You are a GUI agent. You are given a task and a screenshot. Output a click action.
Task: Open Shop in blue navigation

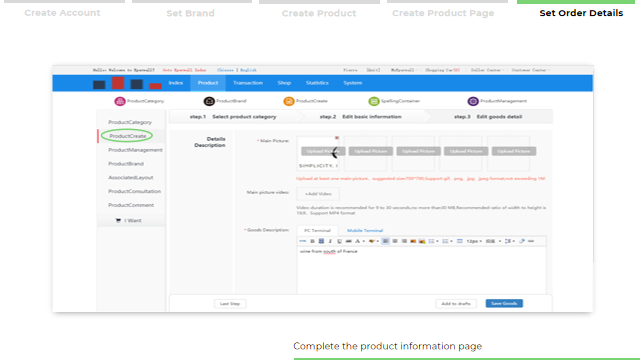(284, 83)
